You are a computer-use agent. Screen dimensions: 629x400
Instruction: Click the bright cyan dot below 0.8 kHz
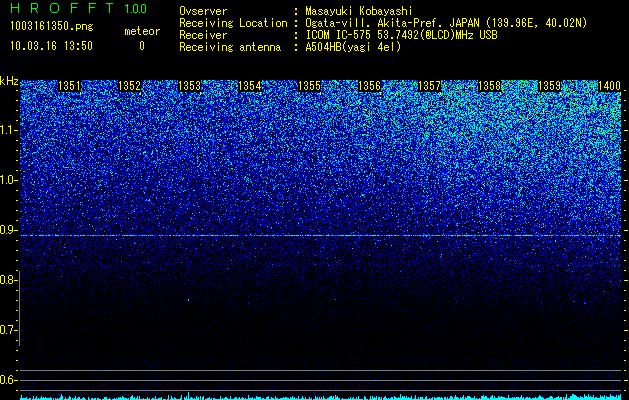(189, 300)
